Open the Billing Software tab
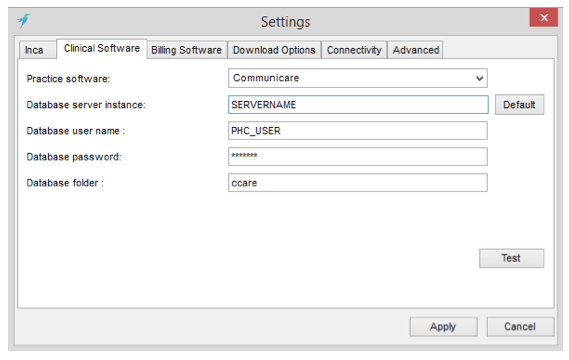The image size is (569, 360). pyautogui.click(x=187, y=50)
